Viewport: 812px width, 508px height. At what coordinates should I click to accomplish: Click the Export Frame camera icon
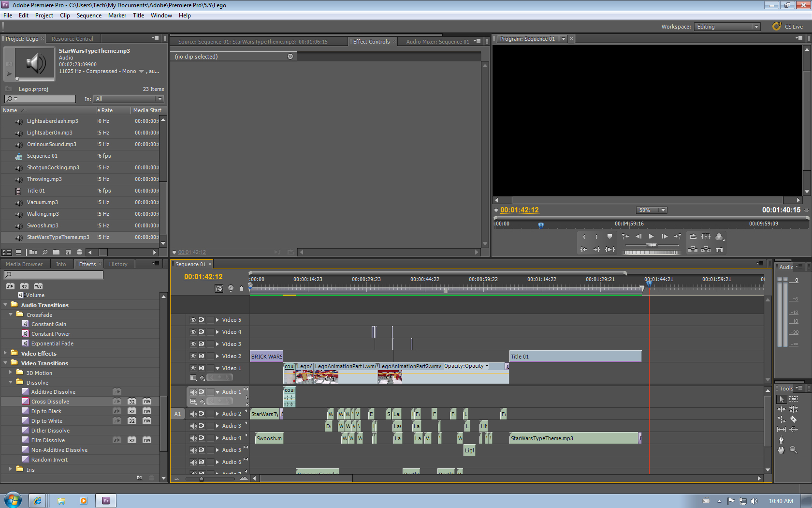[720, 250]
